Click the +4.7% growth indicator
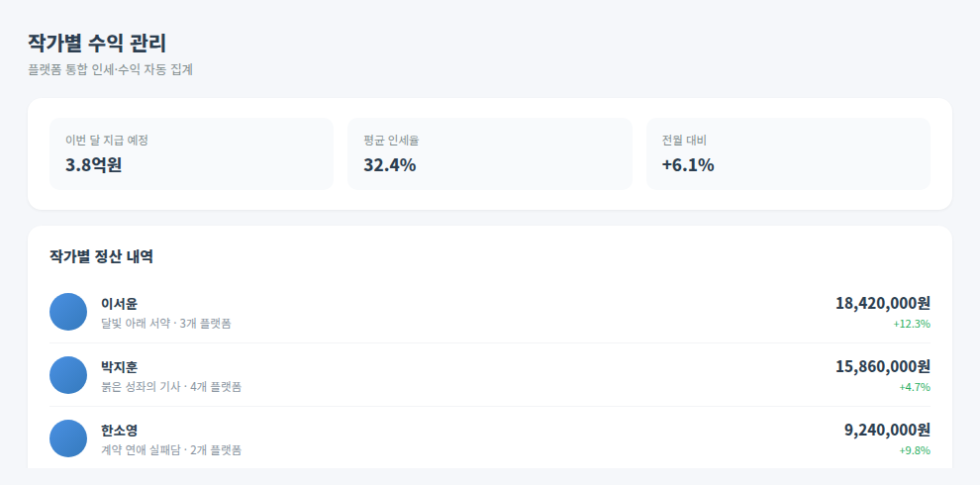Viewport: 980px width, 485px height. pos(915,387)
